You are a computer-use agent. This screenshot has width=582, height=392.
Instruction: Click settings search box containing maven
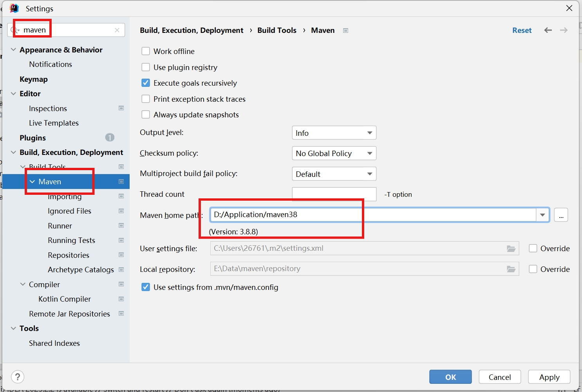(x=66, y=30)
